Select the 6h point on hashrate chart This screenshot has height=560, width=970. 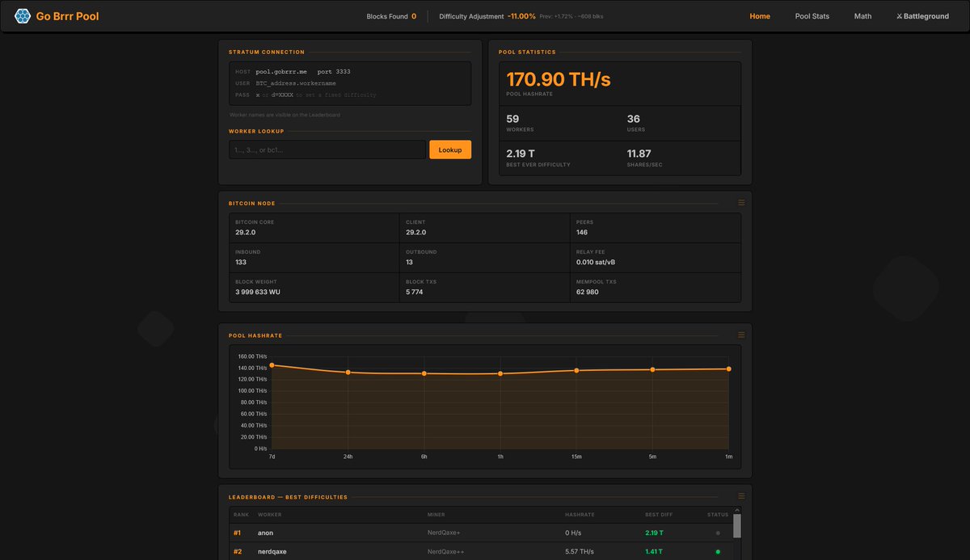point(424,373)
